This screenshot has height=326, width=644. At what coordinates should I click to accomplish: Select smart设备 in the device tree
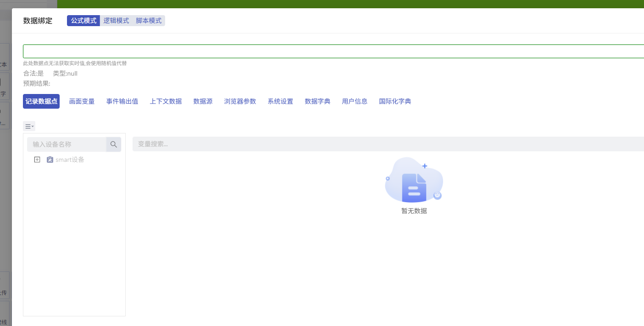[70, 160]
